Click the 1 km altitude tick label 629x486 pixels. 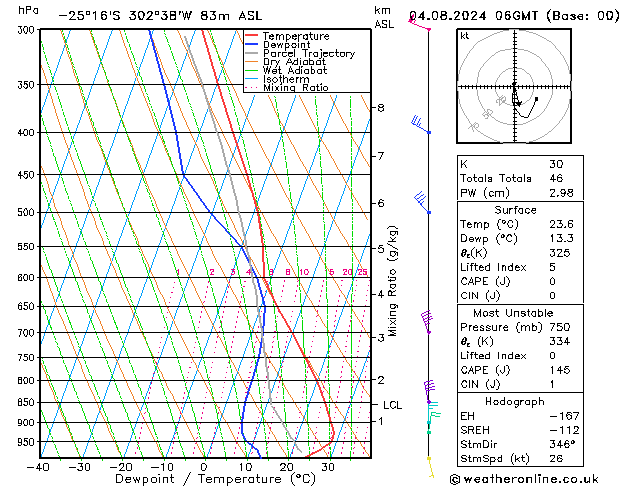coord(380,421)
